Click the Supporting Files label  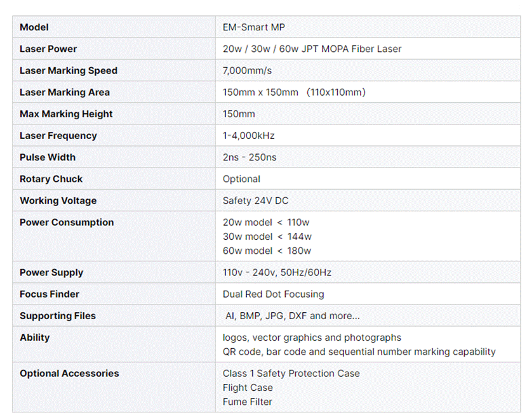[x=58, y=316]
